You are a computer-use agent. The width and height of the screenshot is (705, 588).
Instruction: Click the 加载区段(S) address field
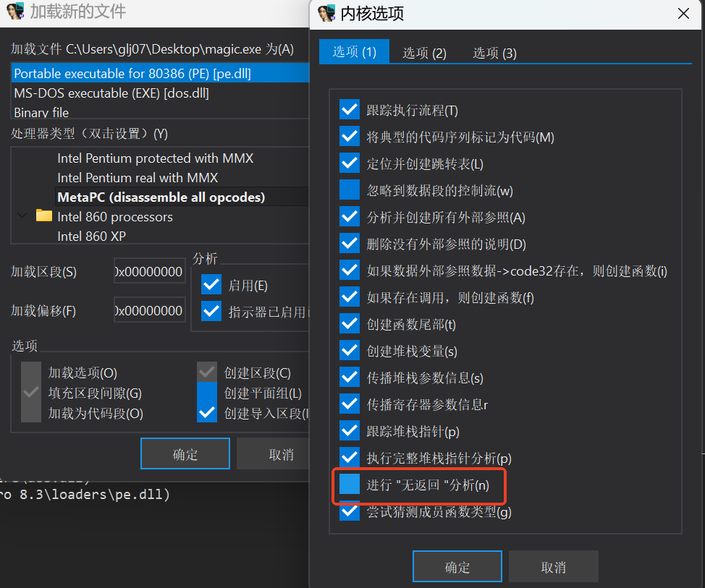[x=149, y=271]
